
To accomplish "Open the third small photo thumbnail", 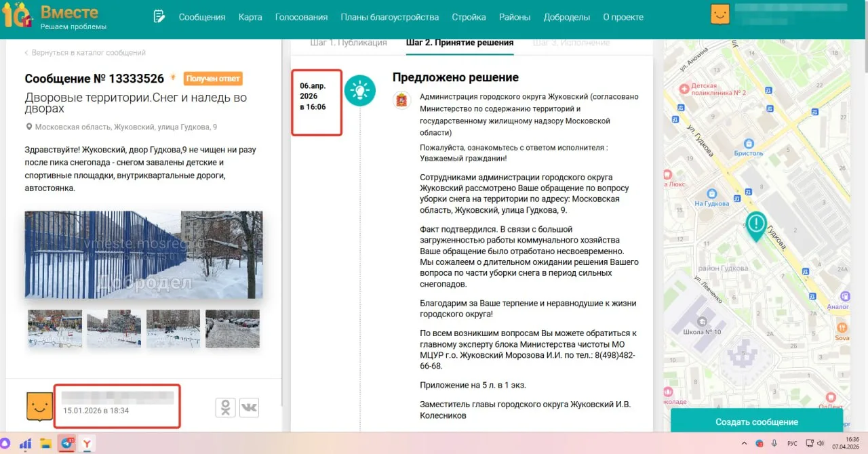I will click(x=173, y=329).
